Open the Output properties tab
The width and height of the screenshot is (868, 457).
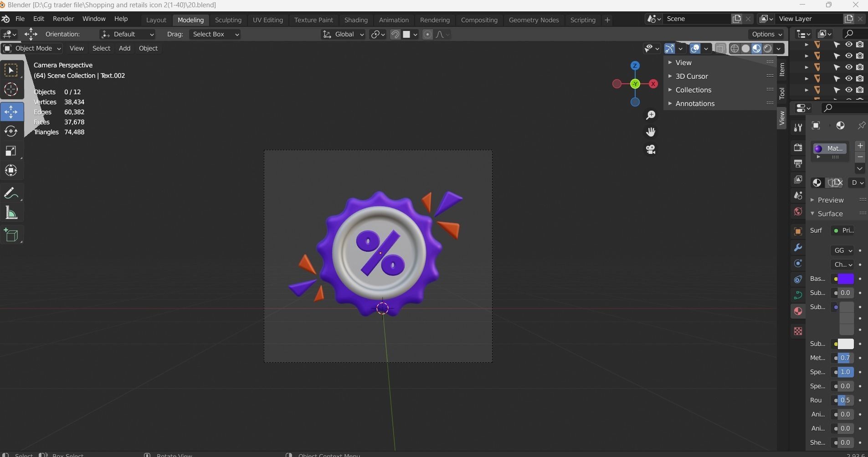click(x=798, y=163)
